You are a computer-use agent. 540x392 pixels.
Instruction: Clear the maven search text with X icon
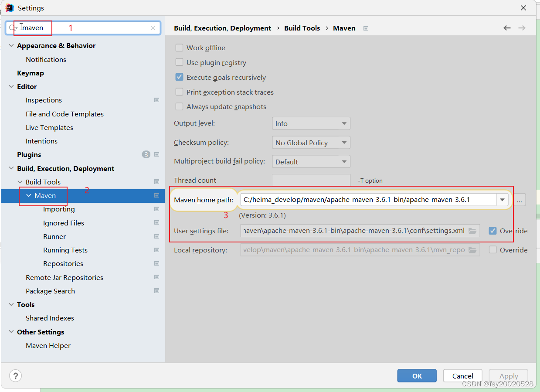pyautogui.click(x=153, y=28)
